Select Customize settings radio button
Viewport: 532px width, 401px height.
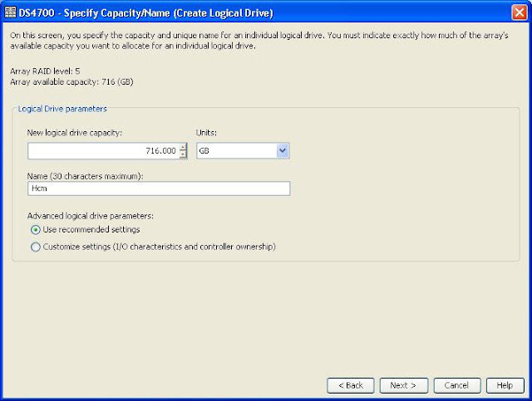coord(35,247)
